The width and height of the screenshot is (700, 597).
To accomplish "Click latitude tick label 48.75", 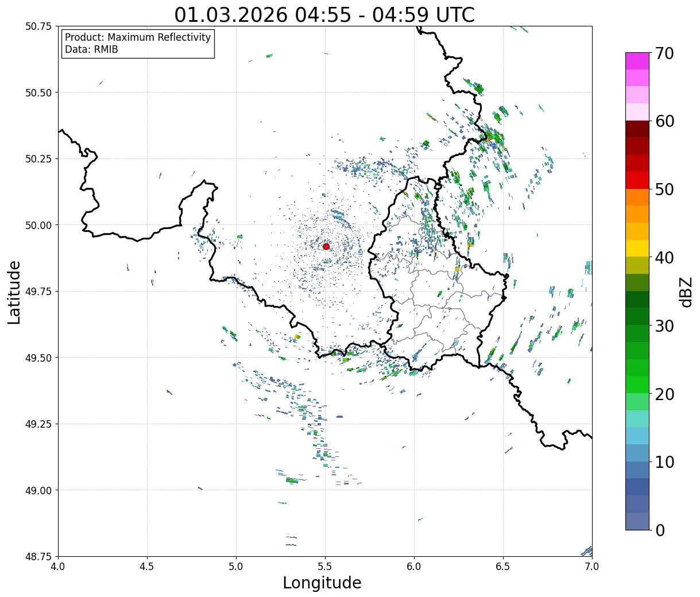I will click(x=38, y=557).
